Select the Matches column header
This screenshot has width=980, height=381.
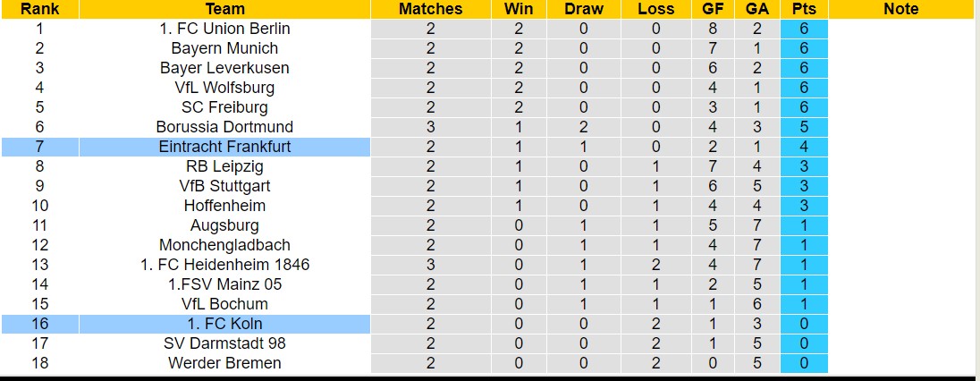pyautogui.click(x=431, y=9)
